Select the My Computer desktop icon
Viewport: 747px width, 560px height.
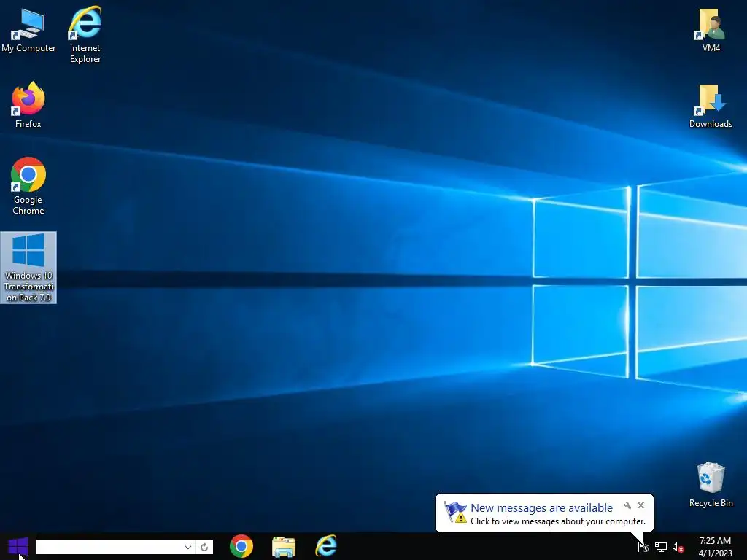pos(28,30)
